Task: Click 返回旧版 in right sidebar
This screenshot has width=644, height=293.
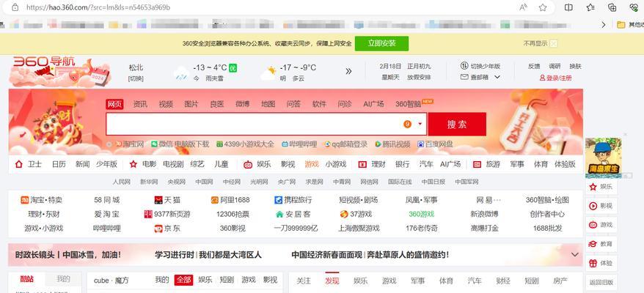Action: (x=601, y=282)
